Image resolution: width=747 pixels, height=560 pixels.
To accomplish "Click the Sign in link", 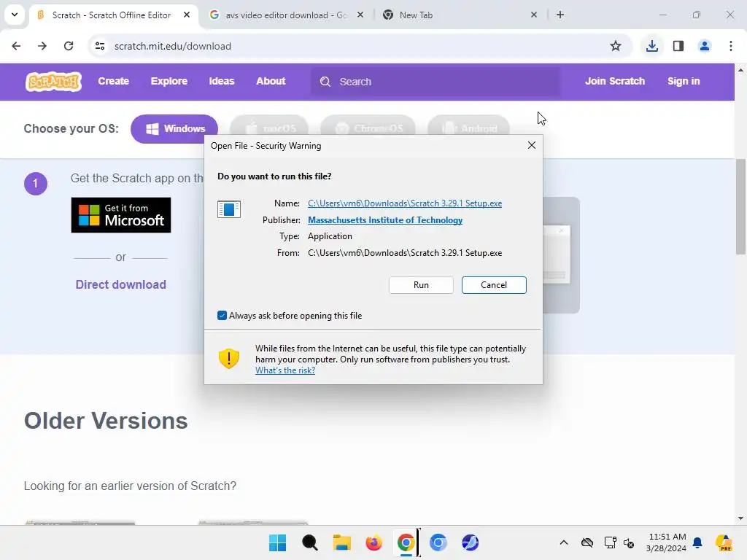I will [684, 82].
